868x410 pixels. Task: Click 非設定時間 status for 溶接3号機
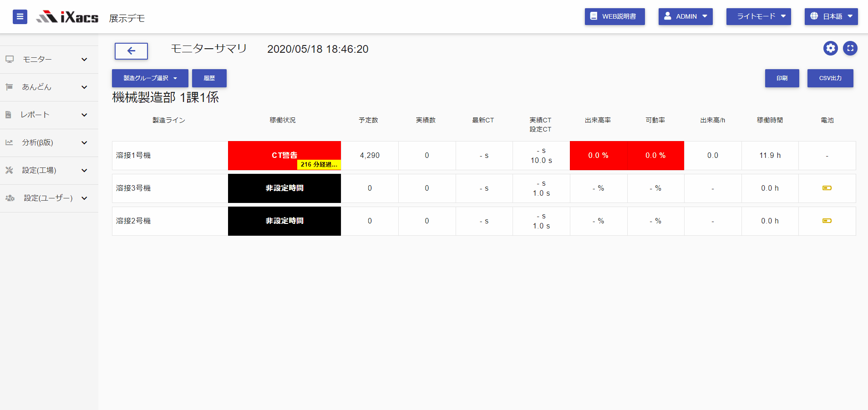pos(284,188)
